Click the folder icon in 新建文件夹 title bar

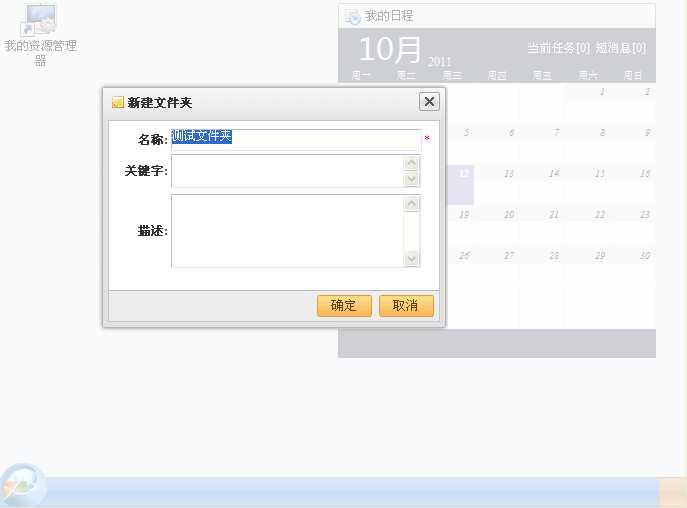tap(117, 102)
